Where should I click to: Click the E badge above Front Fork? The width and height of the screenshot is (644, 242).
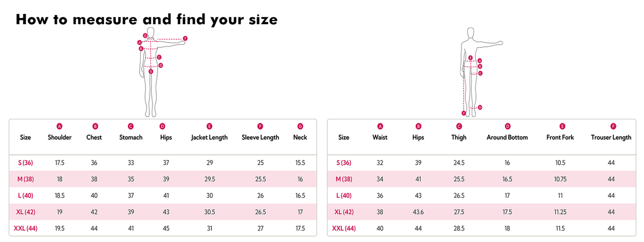pos(561,126)
